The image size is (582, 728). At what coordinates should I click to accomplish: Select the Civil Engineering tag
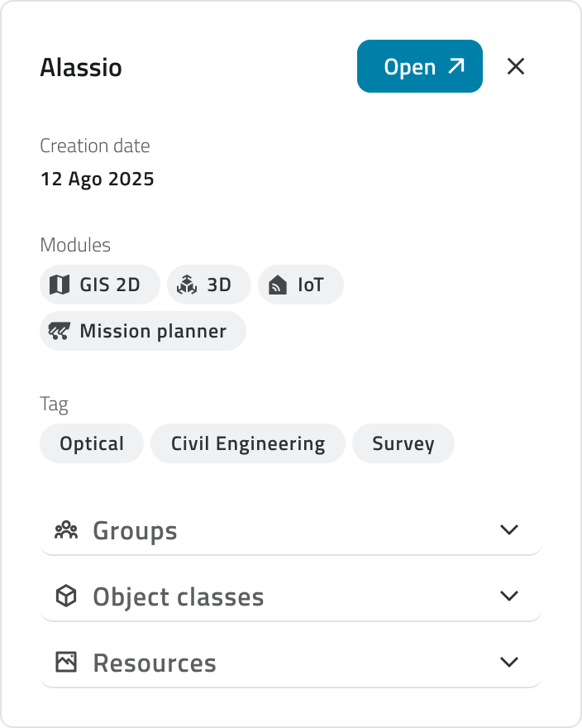(248, 443)
